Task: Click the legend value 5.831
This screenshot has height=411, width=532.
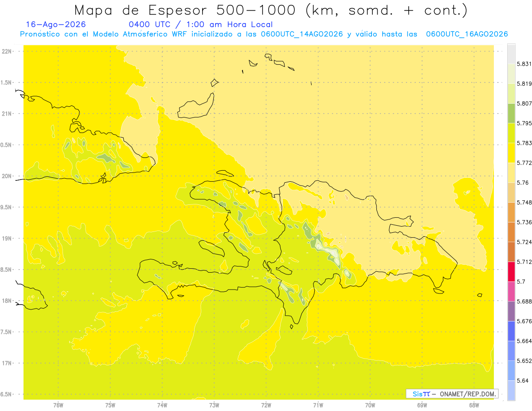Action: coord(524,64)
